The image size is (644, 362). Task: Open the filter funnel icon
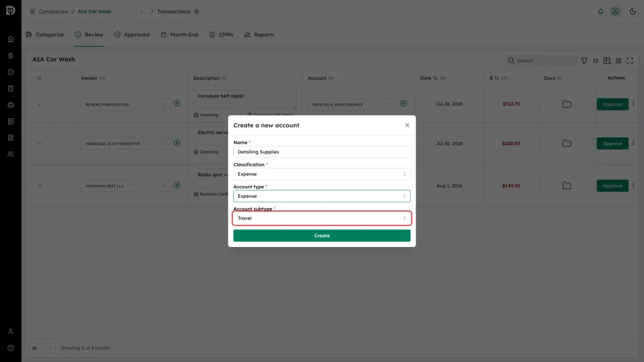coord(584,61)
